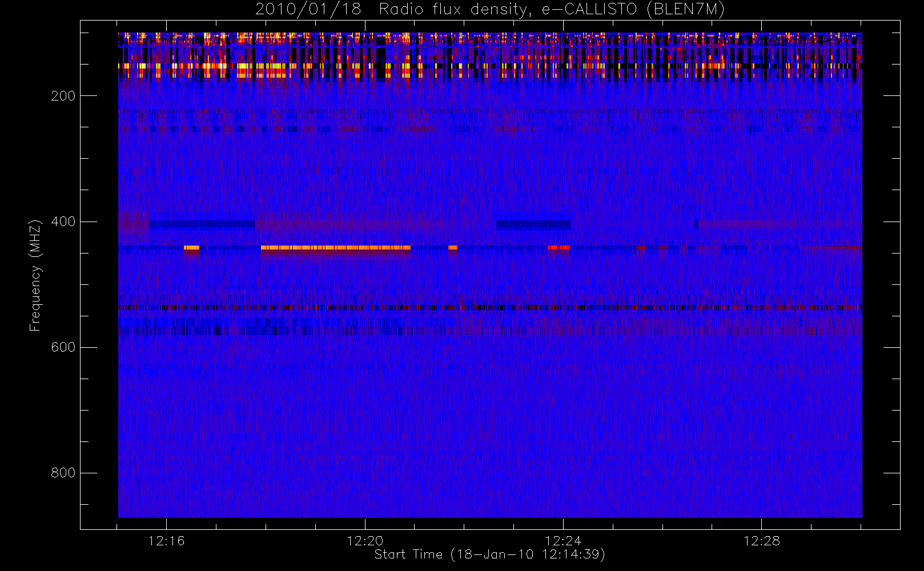Click the 600 frequency tick label
The width and height of the screenshot is (924, 571).
(63, 347)
